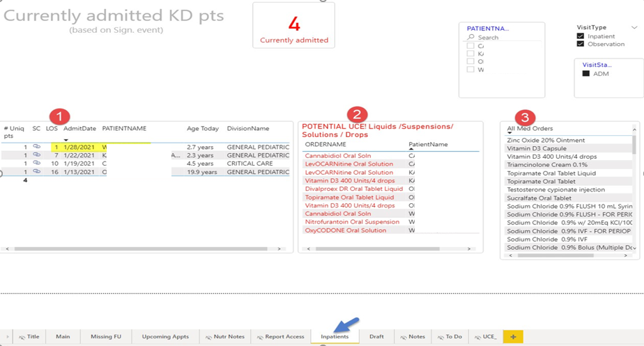The width and height of the screenshot is (644, 346).
Task: Open the Missing FU tab
Action: (x=105, y=336)
